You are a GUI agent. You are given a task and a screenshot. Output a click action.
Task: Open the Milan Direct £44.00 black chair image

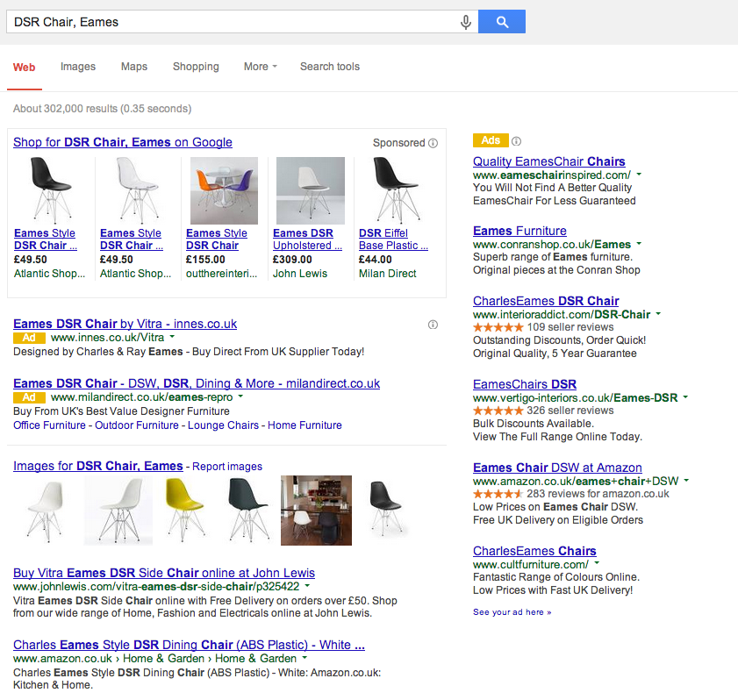(x=397, y=190)
